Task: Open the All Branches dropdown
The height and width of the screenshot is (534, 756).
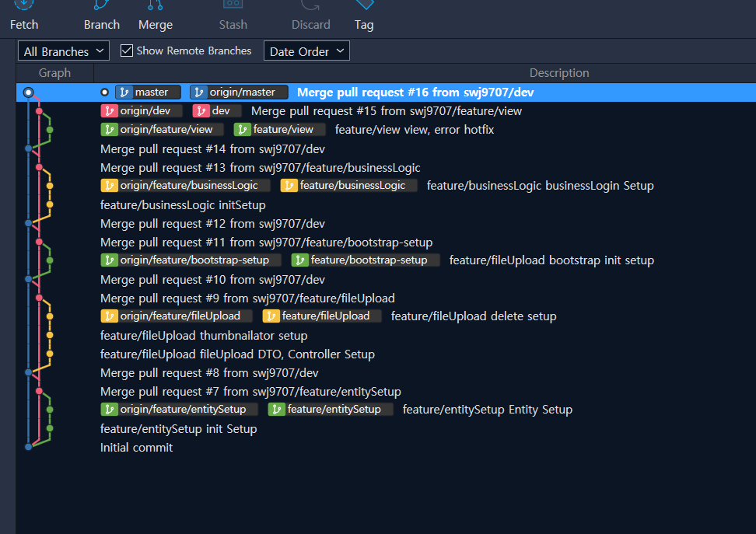Action: pyautogui.click(x=63, y=51)
